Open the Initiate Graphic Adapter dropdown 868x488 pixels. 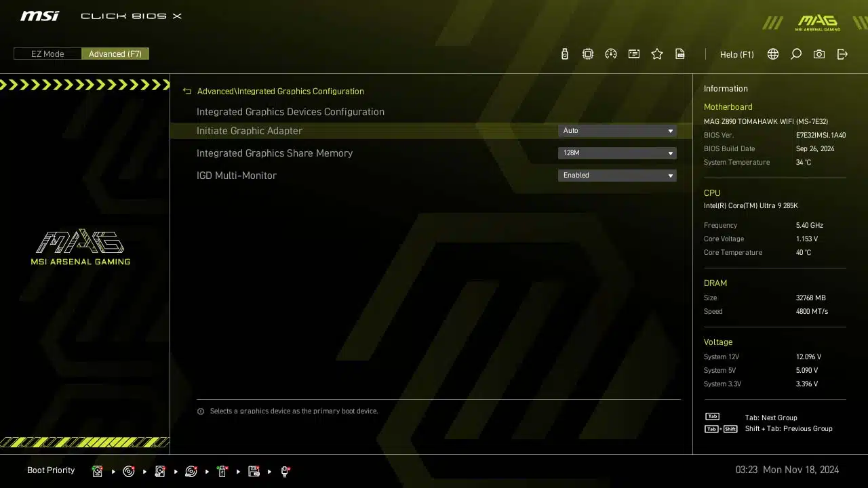click(x=617, y=131)
